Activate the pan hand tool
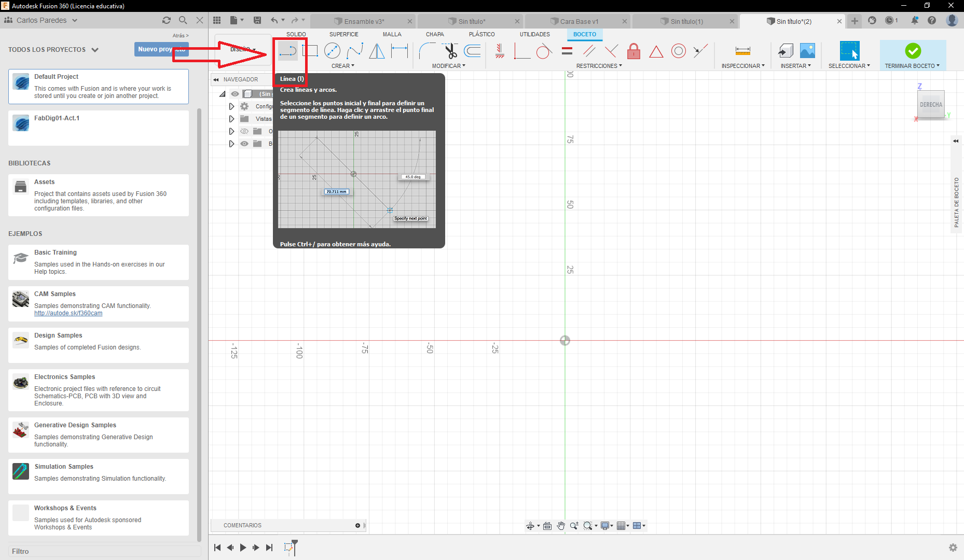The image size is (964, 560). pos(561,526)
